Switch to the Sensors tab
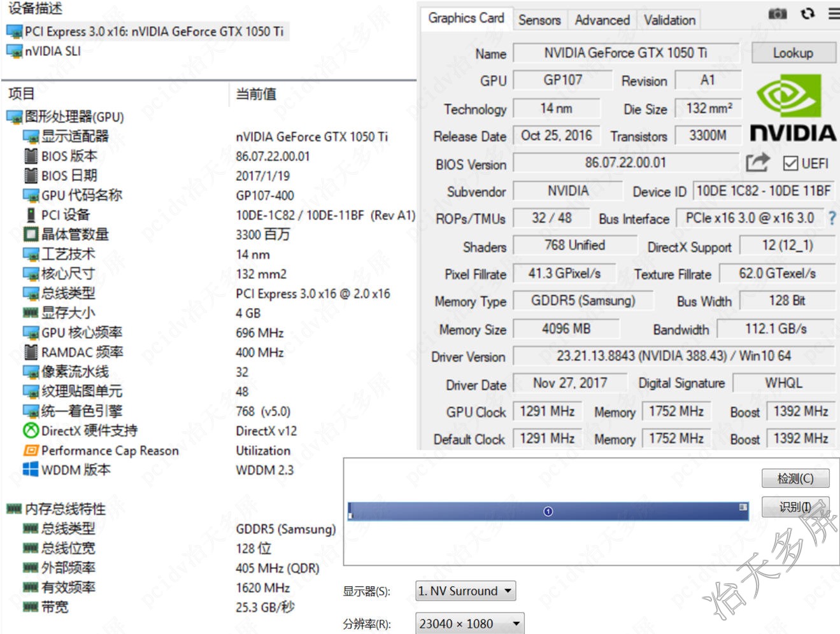 tap(539, 20)
